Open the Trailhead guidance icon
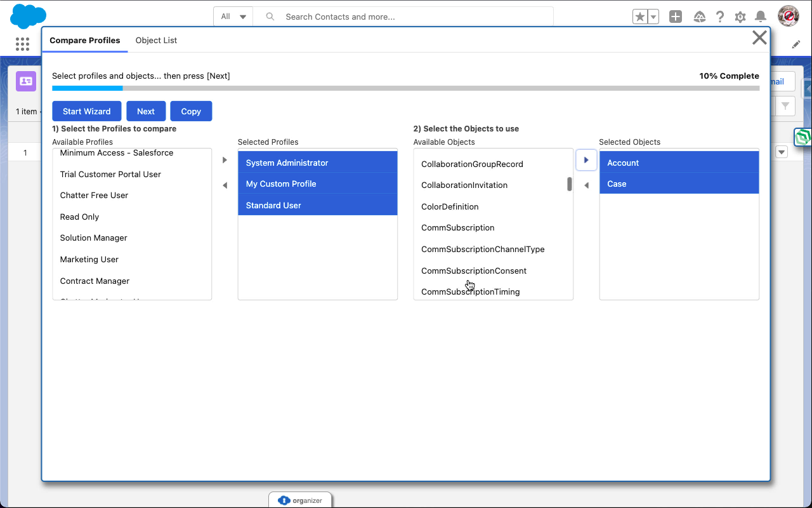 click(x=700, y=17)
